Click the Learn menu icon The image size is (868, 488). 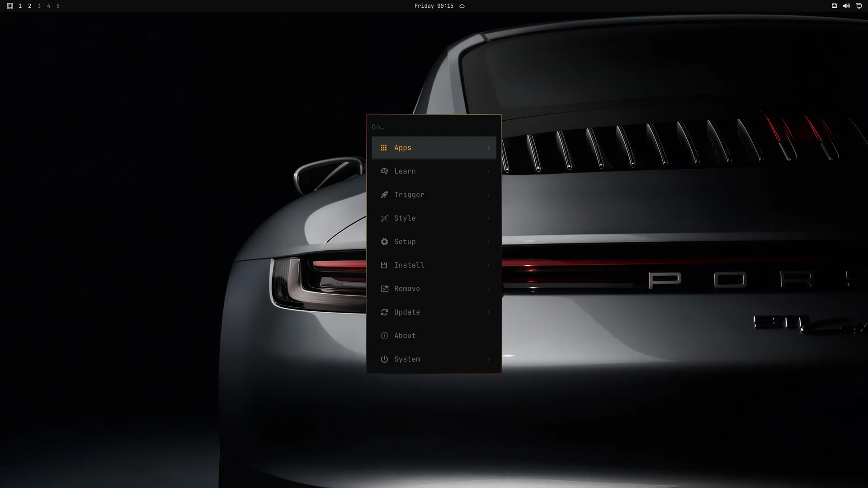point(384,171)
